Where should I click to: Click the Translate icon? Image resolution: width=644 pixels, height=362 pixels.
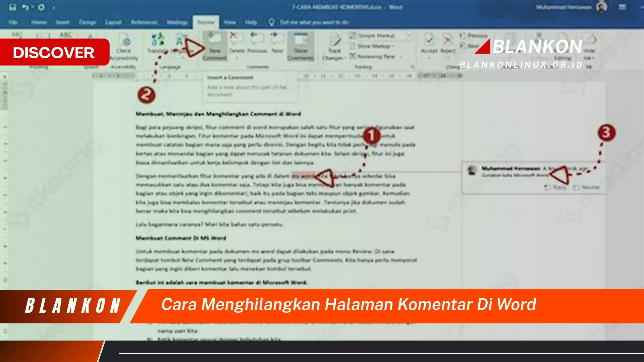pos(158,40)
